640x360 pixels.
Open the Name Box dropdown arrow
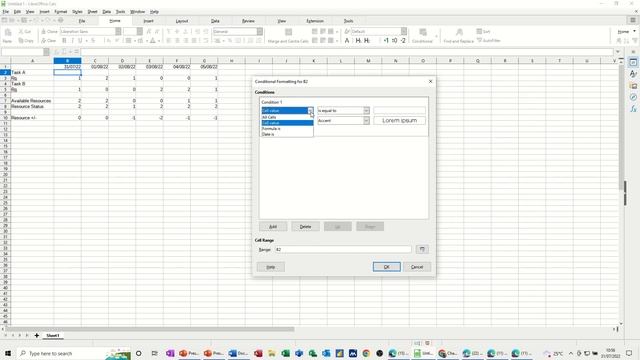[x=46, y=52]
